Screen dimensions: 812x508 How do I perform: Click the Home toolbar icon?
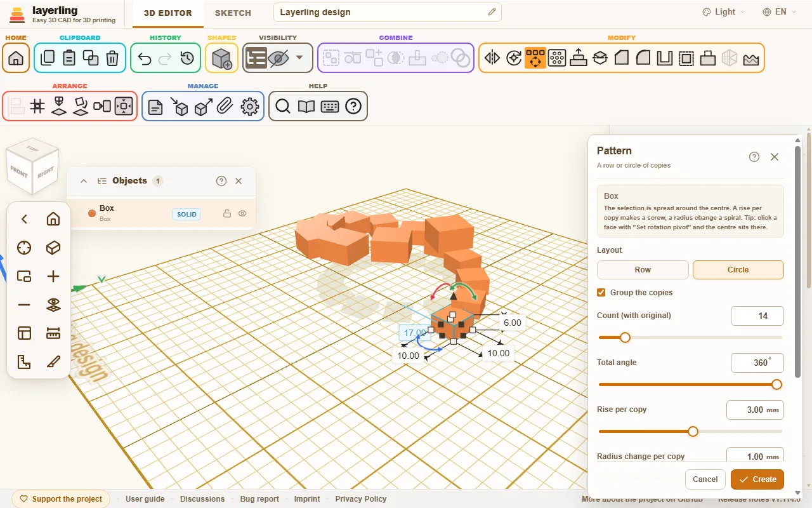[x=16, y=58]
